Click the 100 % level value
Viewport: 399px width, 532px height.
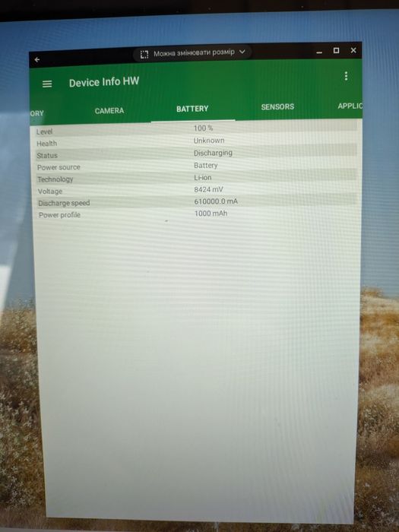tap(203, 128)
